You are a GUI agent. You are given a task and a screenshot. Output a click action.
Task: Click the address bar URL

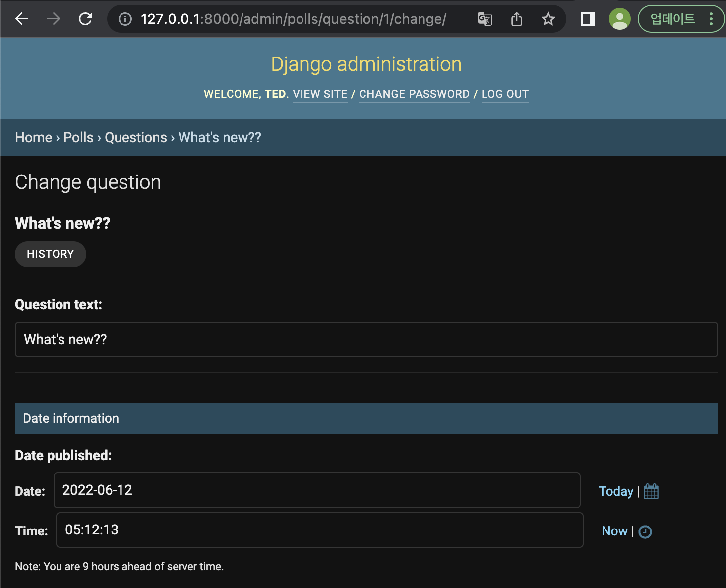(x=294, y=19)
